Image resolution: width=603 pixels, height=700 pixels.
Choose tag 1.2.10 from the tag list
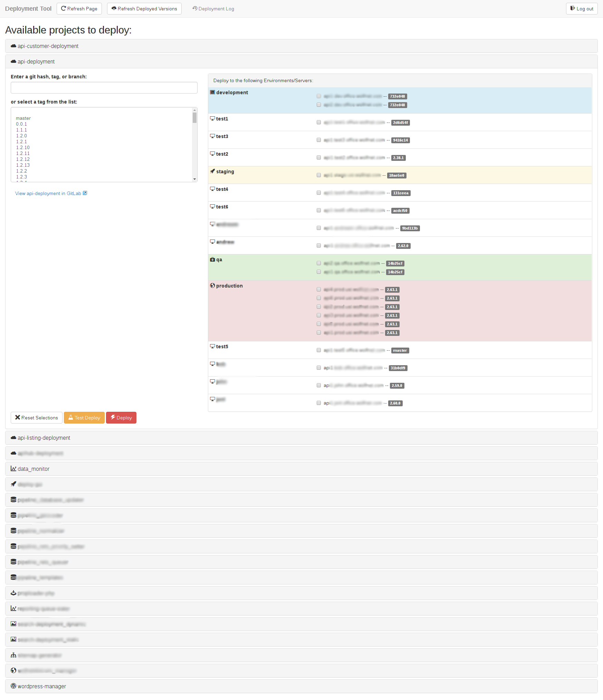(x=23, y=147)
